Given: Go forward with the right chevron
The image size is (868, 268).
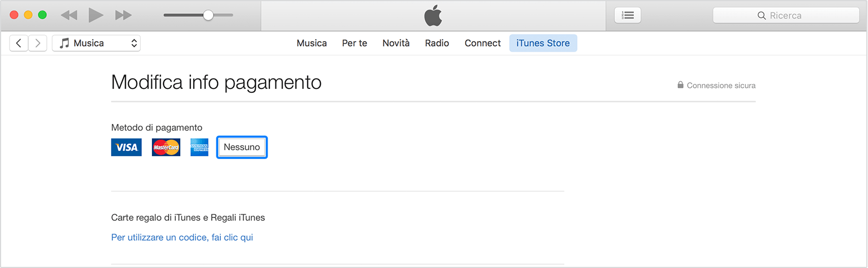Looking at the screenshot, I should click(x=37, y=43).
